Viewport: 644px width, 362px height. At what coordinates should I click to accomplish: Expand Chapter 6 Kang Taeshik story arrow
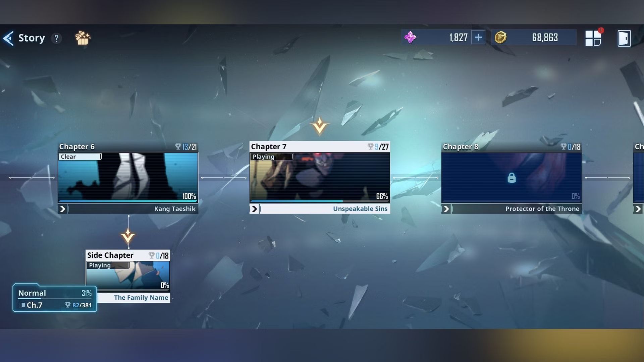point(62,208)
